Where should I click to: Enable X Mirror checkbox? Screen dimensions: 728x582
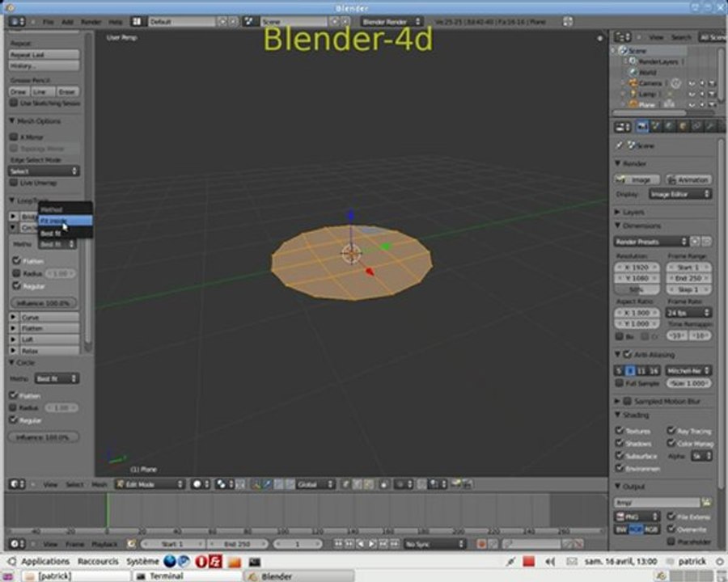(14, 137)
